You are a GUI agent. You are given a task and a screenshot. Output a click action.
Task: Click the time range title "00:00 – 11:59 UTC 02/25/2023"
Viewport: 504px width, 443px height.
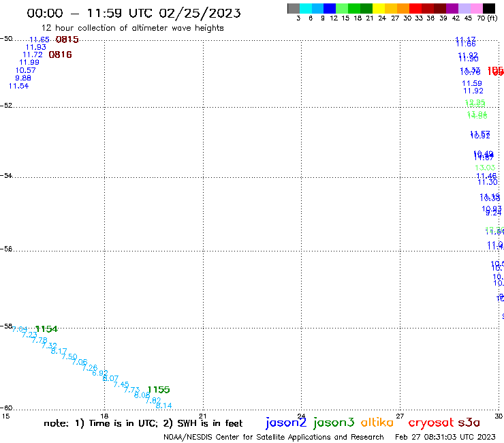(x=133, y=13)
